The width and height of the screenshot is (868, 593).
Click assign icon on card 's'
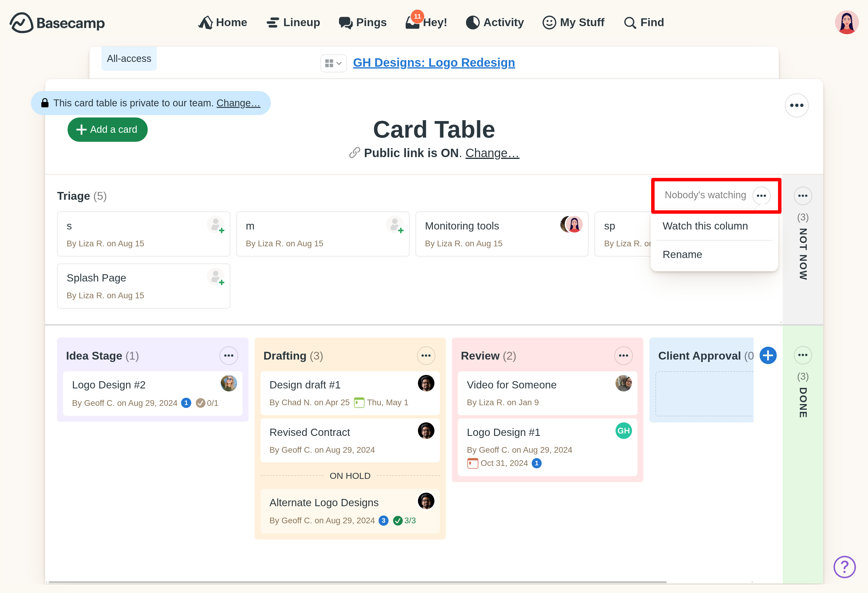point(216,225)
